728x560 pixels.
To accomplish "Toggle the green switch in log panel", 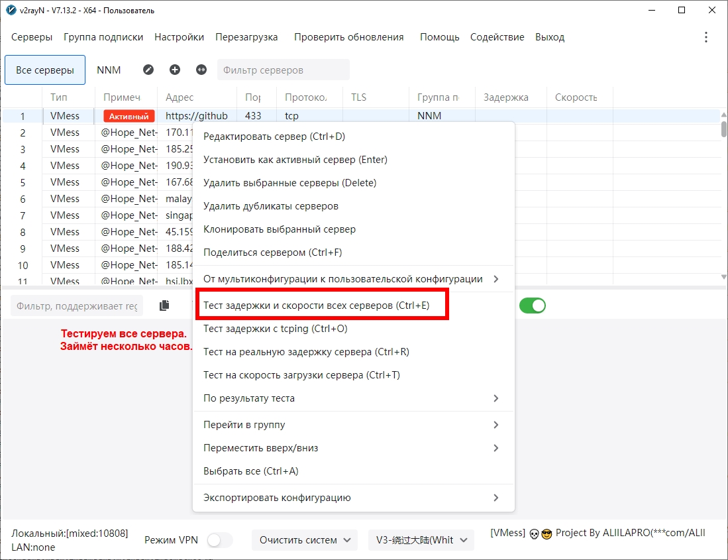I will pyautogui.click(x=532, y=306).
